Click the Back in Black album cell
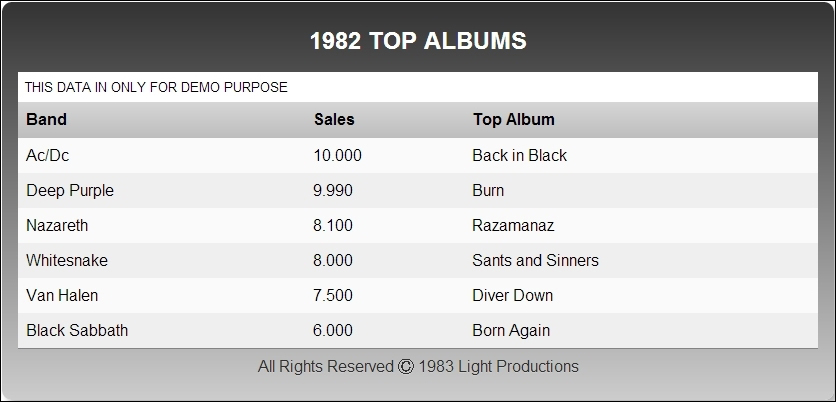This screenshot has width=836, height=402. point(520,156)
